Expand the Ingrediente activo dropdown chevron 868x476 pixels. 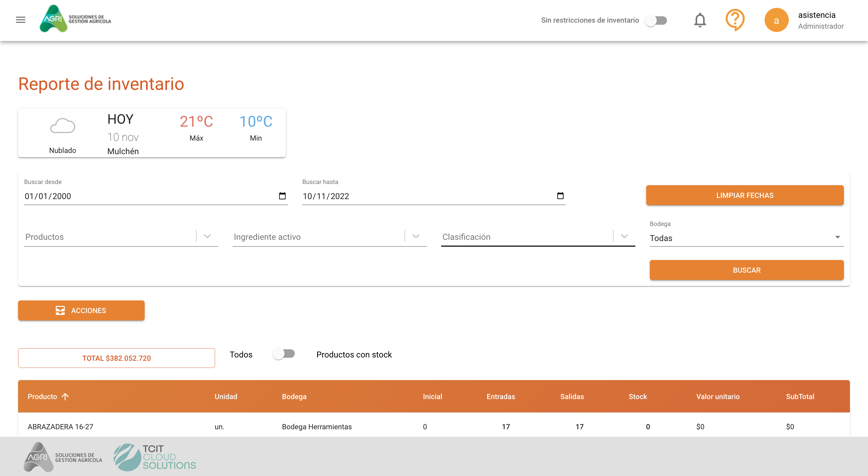(416, 236)
